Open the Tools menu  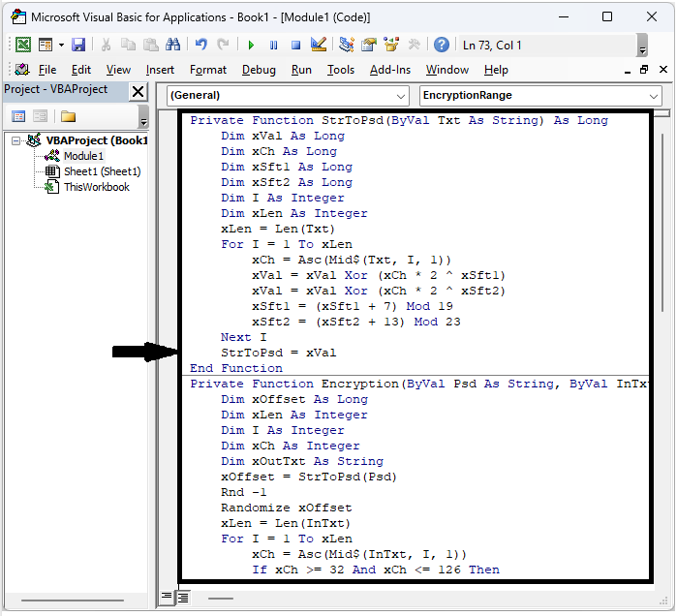point(341,70)
